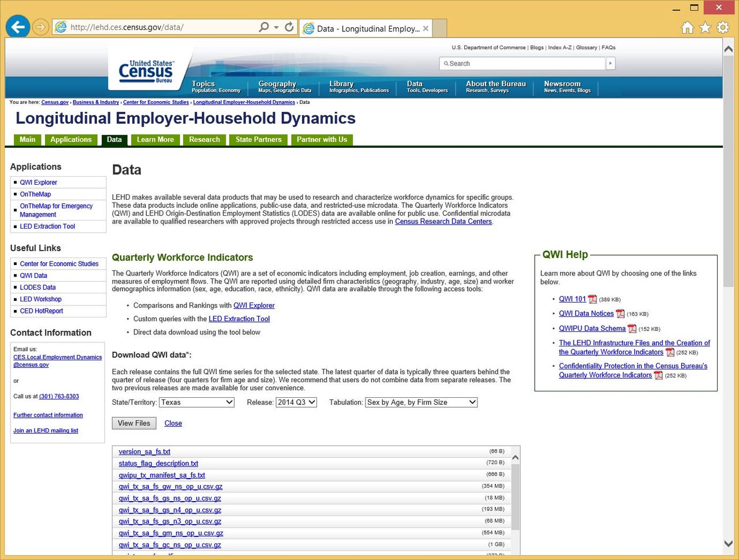Open Favorites via the star icon

click(x=705, y=27)
